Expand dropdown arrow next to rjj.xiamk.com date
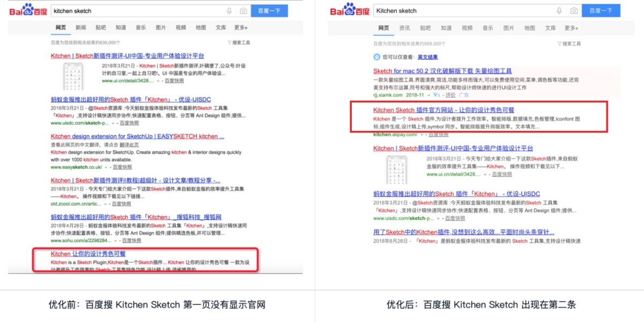 [x=428, y=95]
